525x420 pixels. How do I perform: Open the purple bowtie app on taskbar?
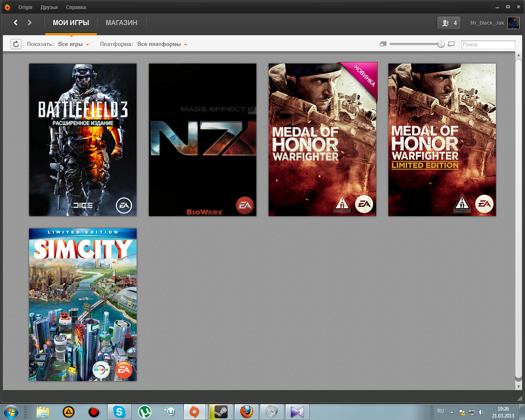[x=297, y=412]
